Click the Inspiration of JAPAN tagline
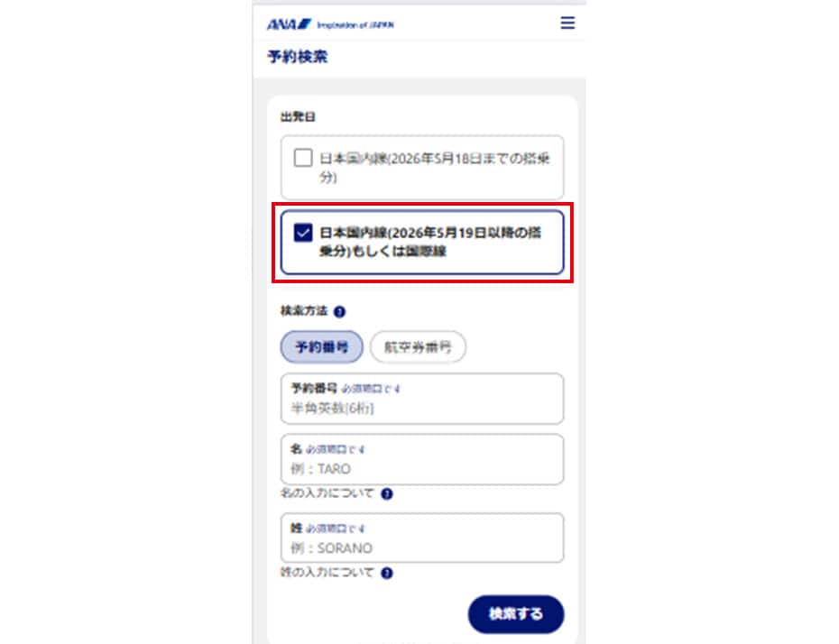 coord(355,25)
